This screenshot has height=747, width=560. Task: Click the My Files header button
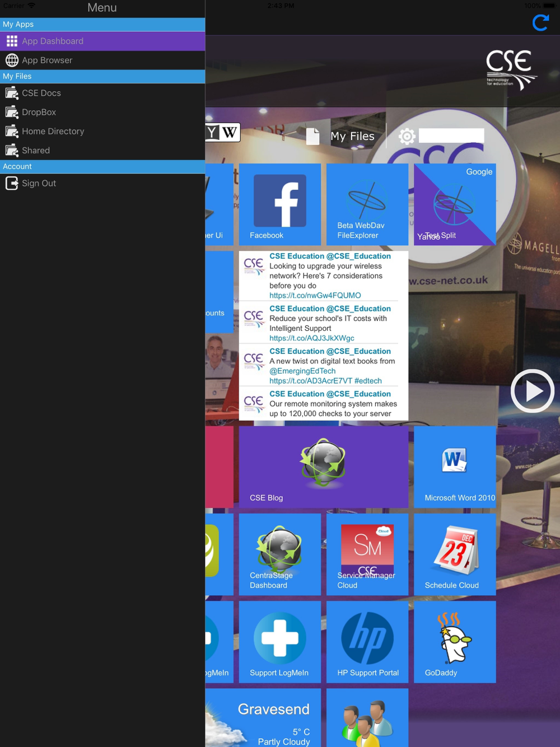point(341,136)
